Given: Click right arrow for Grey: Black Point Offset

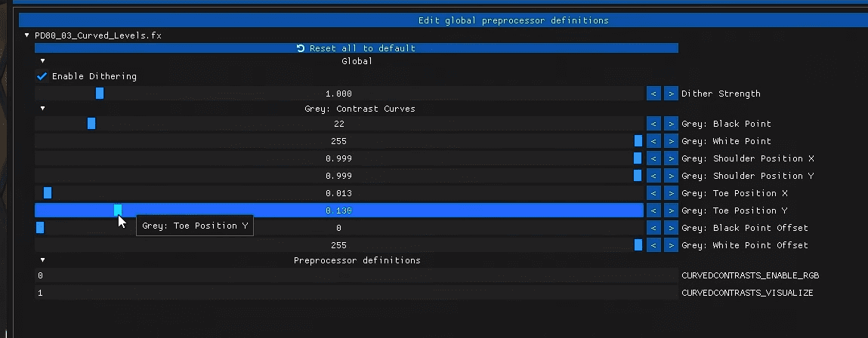Looking at the screenshot, I should (671, 227).
